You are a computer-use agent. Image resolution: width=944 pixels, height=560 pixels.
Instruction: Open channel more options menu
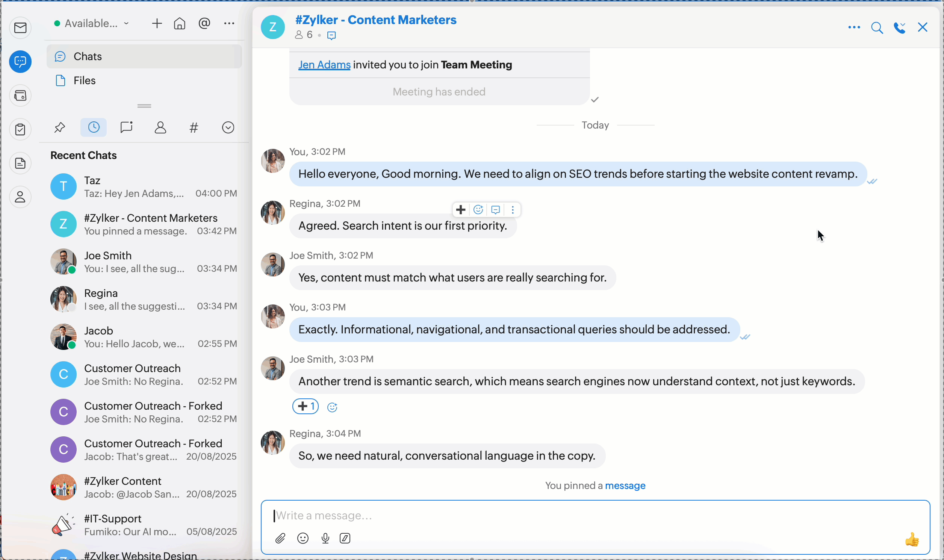click(854, 27)
